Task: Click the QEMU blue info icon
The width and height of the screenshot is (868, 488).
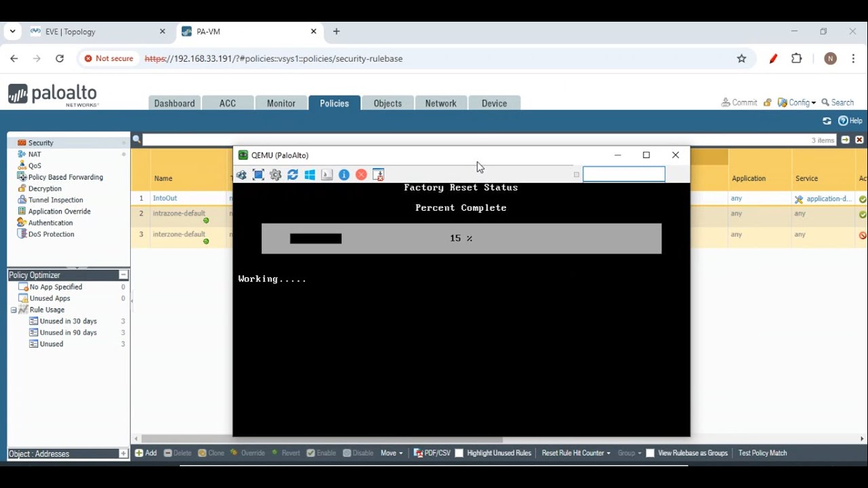Action: (x=344, y=175)
